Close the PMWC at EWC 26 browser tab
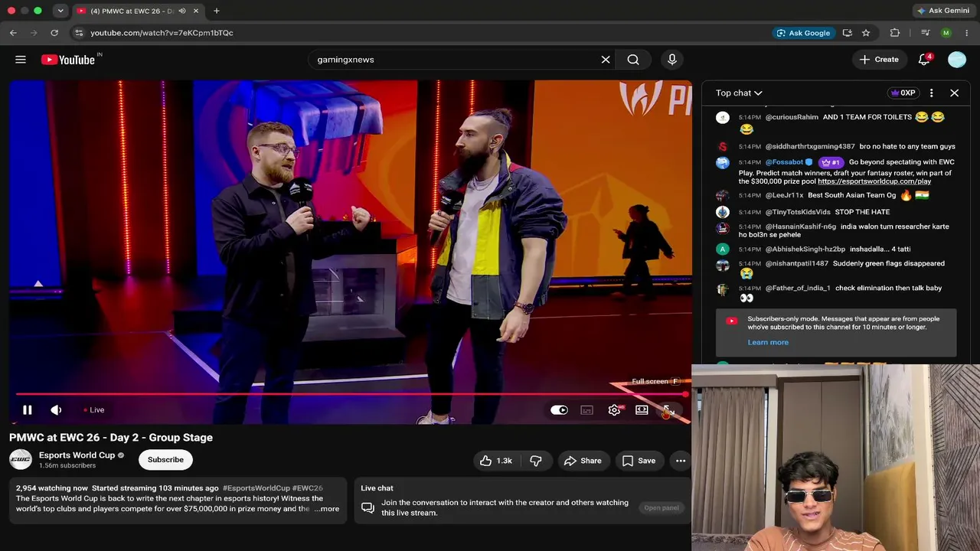Image resolution: width=980 pixels, height=551 pixels. pyautogui.click(x=196, y=11)
